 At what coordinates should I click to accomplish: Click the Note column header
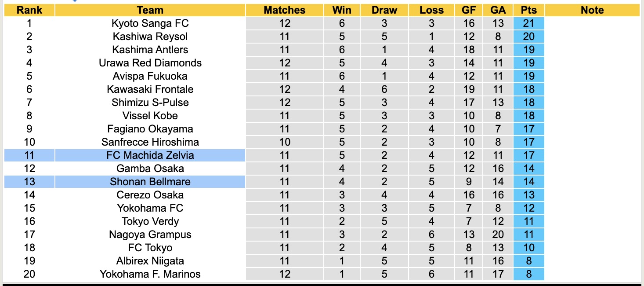tap(592, 10)
